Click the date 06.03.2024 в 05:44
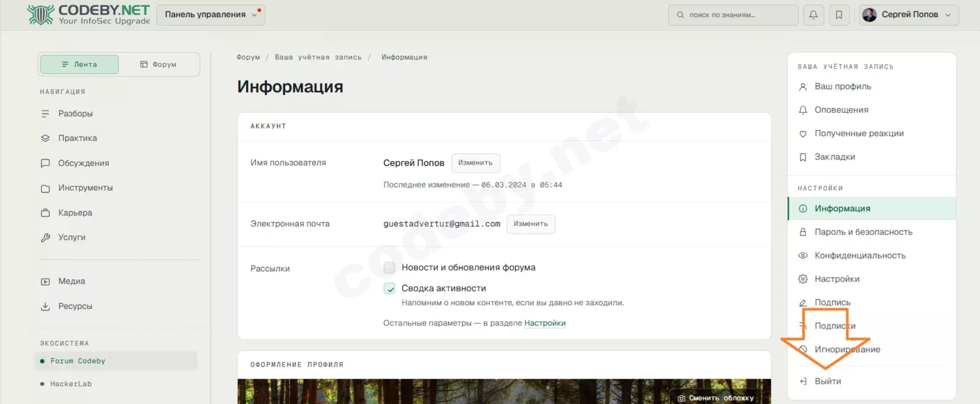The width and height of the screenshot is (980, 404). tap(521, 185)
